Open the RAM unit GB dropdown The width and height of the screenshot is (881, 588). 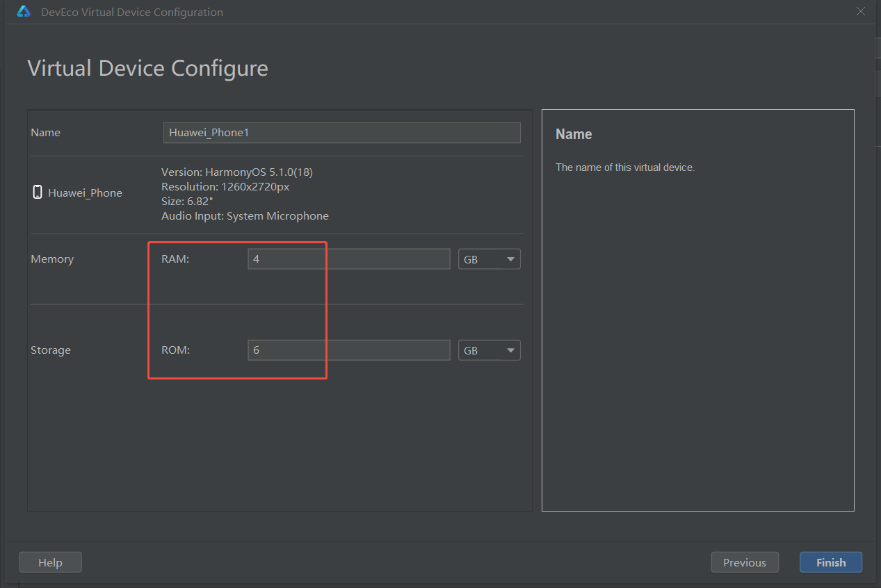click(489, 259)
